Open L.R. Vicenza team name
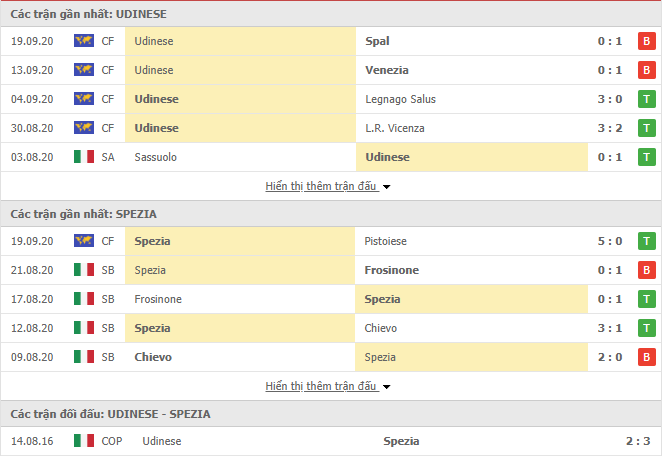Viewport: 662px width, 456px height. [395, 128]
